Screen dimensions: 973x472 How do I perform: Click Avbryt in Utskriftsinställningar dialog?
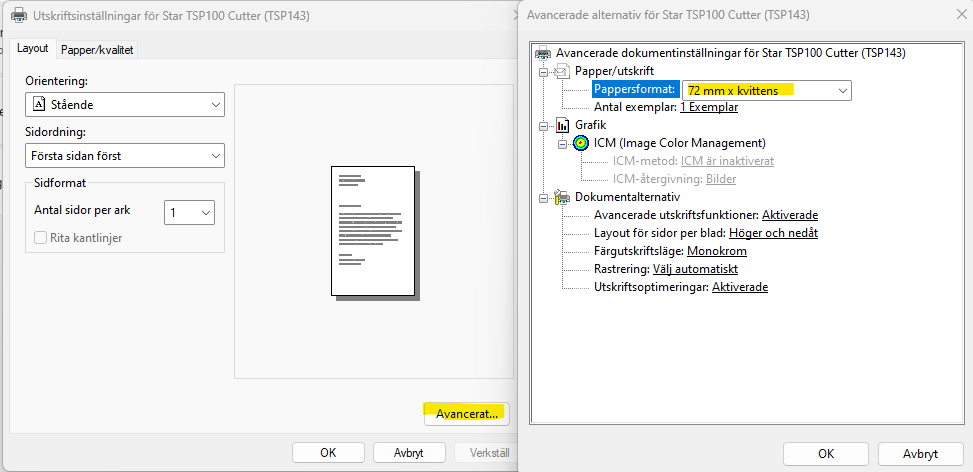click(x=409, y=453)
